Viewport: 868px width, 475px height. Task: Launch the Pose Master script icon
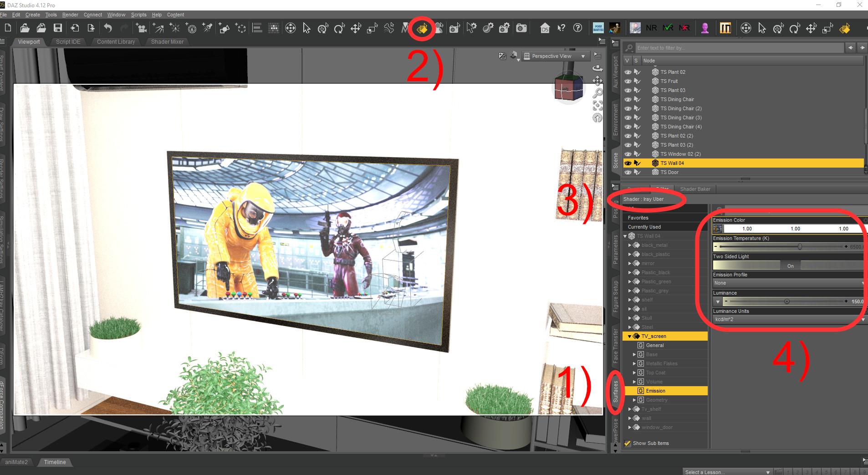[x=598, y=28]
